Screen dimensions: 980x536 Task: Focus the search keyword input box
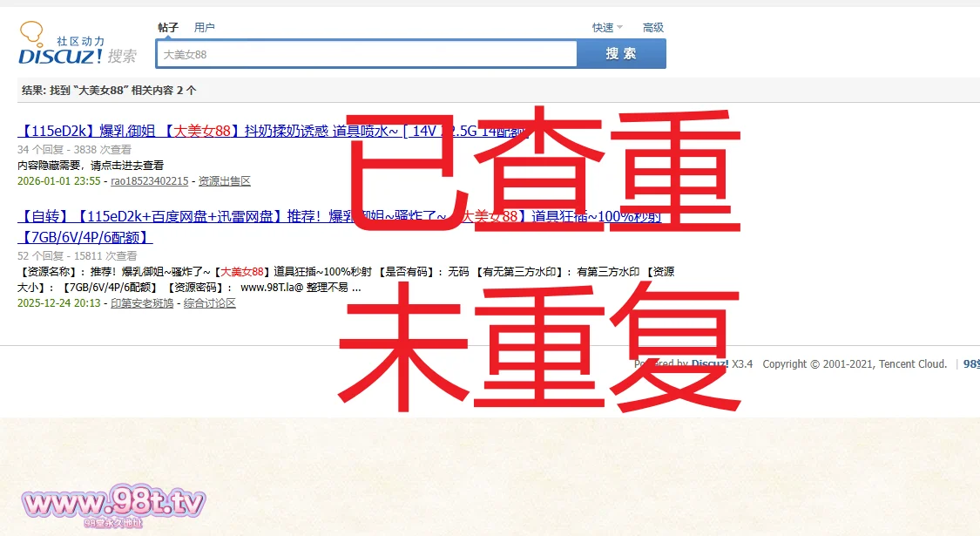(x=366, y=54)
